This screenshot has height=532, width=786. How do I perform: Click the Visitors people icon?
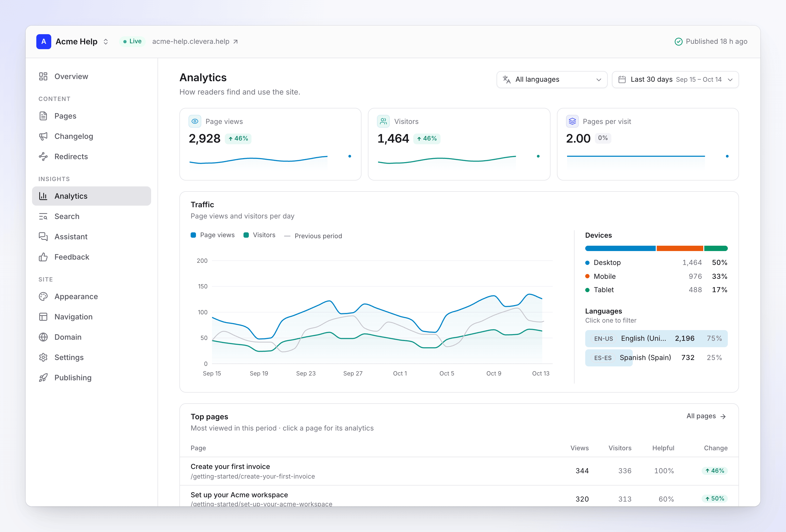[384, 122]
